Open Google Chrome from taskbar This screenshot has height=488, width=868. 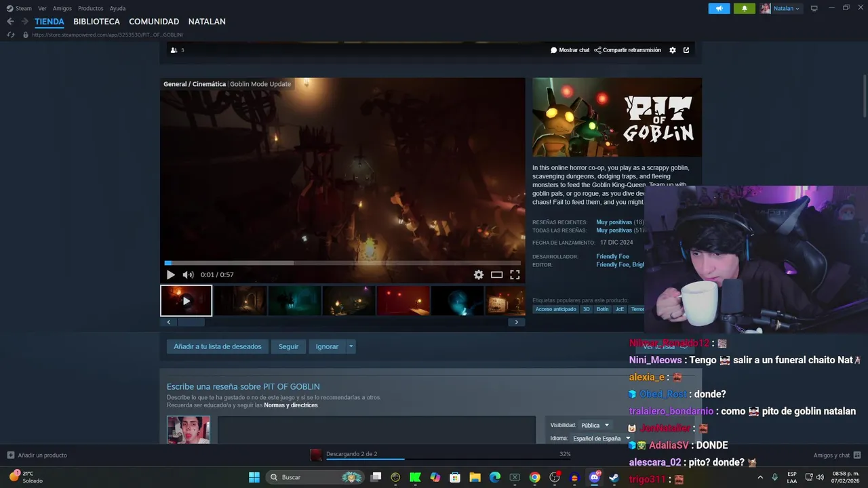pyautogui.click(x=535, y=477)
